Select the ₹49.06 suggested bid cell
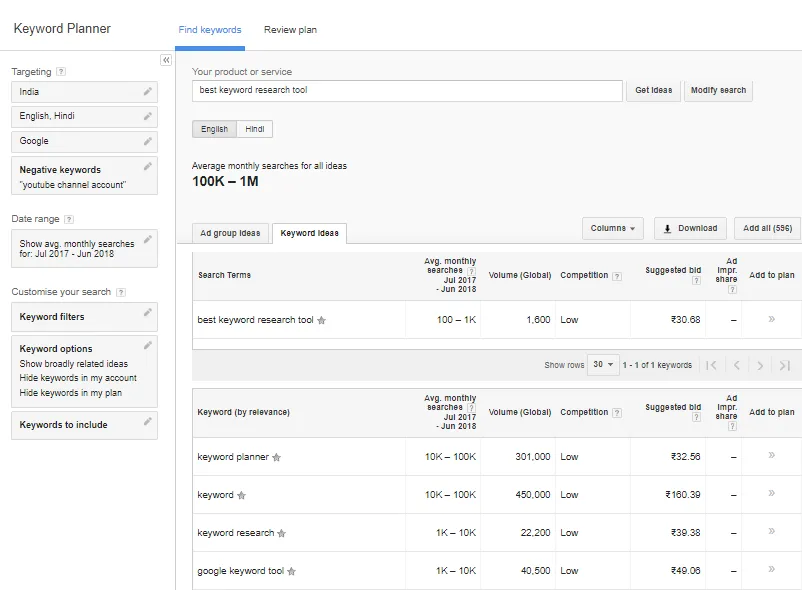The image size is (802, 590). [x=668, y=571]
